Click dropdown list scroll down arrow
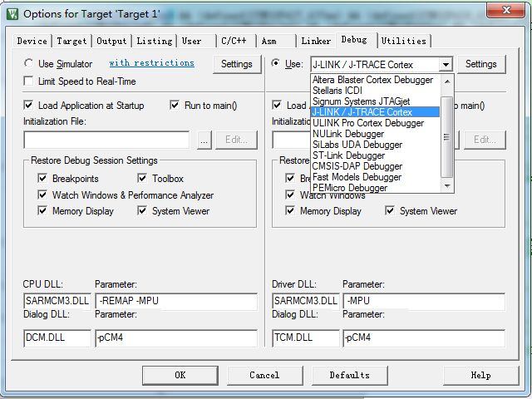532x399 pixels. 447,186
